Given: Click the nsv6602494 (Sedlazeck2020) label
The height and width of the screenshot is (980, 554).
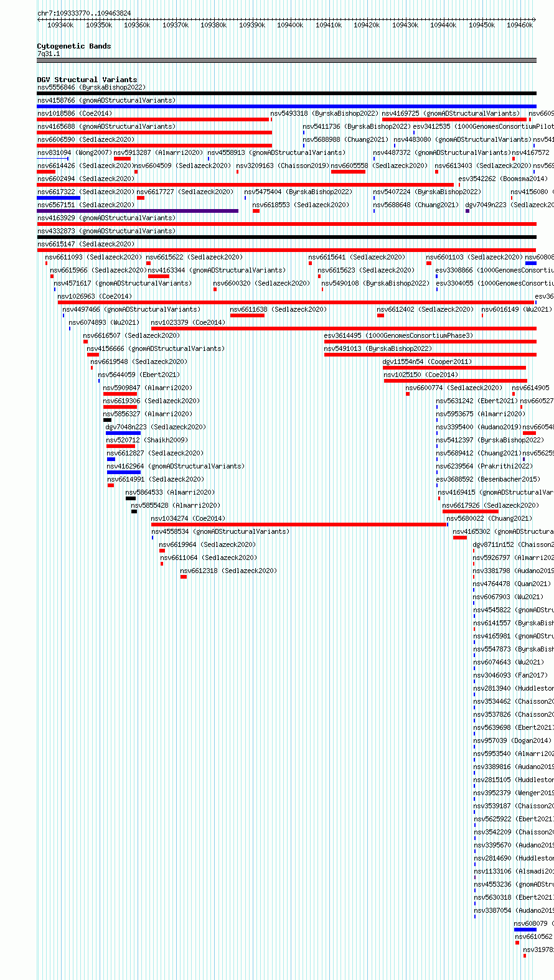Looking at the screenshot, I should point(86,179).
